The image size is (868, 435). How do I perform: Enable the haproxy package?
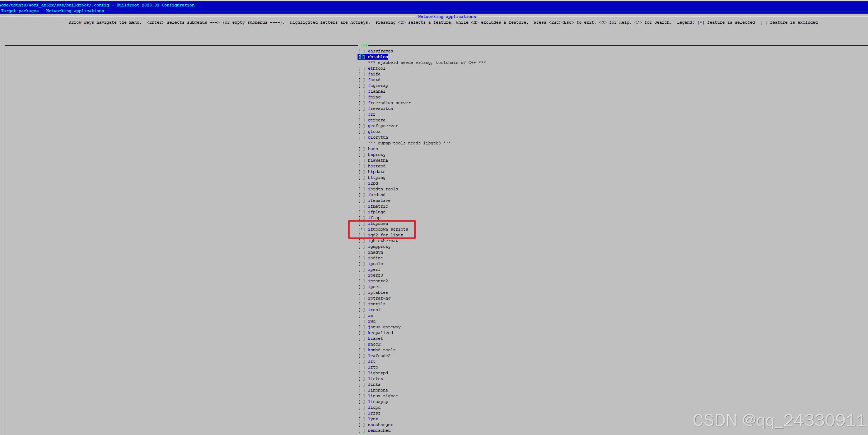point(362,154)
